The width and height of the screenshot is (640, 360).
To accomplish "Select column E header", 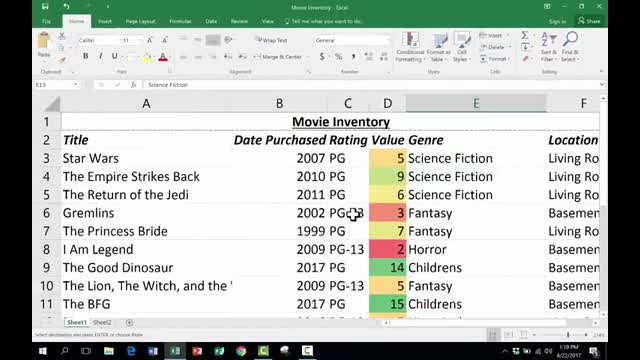I will click(x=476, y=103).
